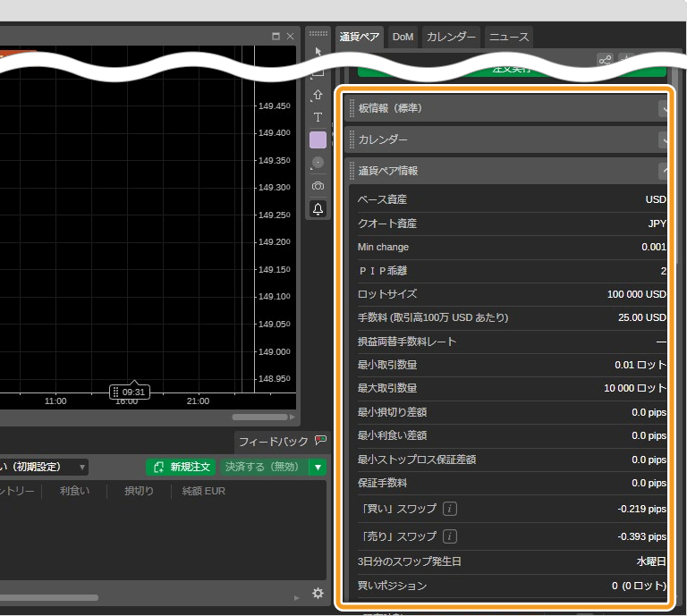Screen dimensions: 687x616
Task: Switch to the DoM tab
Action: [403, 37]
